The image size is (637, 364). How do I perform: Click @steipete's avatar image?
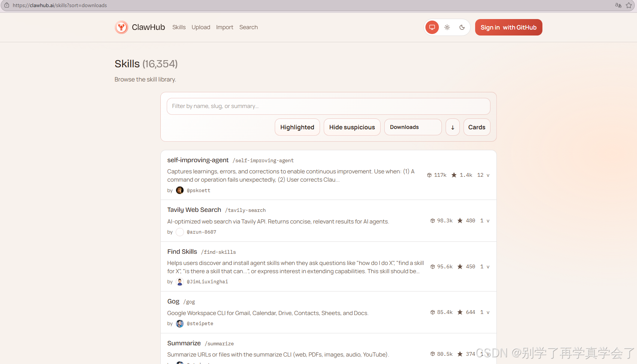click(180, 324)
